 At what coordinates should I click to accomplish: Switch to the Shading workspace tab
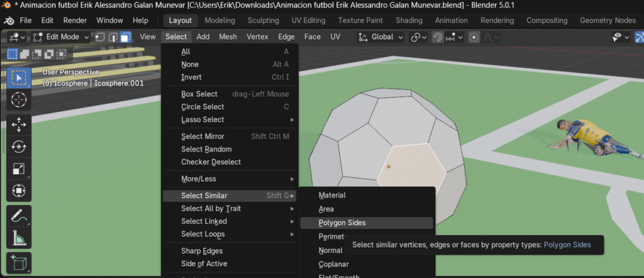point(409,21)
